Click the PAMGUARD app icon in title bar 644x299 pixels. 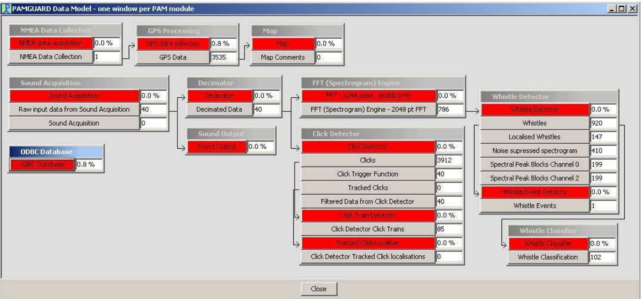tap(6, 9)
